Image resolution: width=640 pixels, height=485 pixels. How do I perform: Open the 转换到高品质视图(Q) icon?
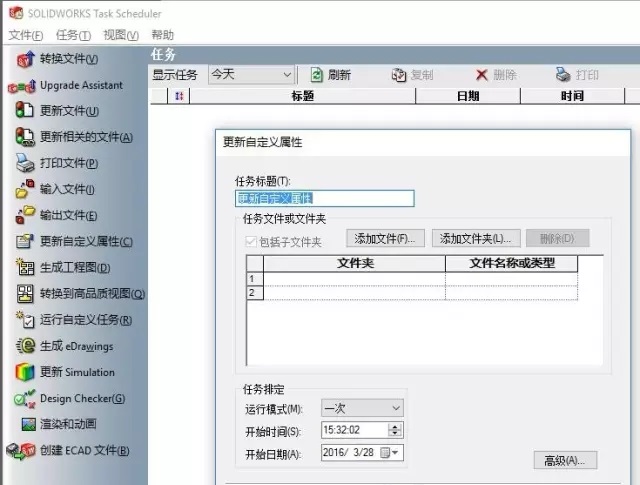point(25,294)
